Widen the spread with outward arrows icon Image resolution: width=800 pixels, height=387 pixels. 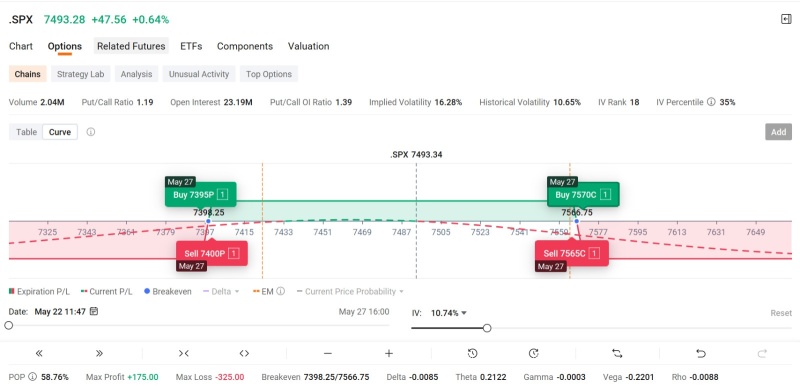[x=244, y=353]
